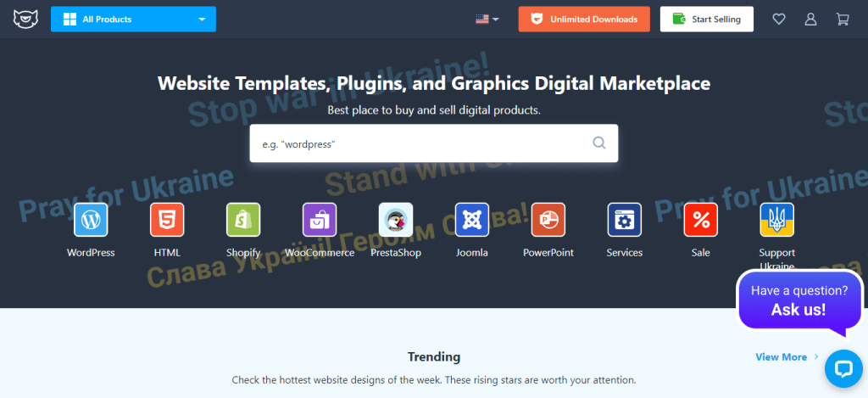Open the user account profile icon
The height and width of the screenshot is (398, 868).
point(811,19)
